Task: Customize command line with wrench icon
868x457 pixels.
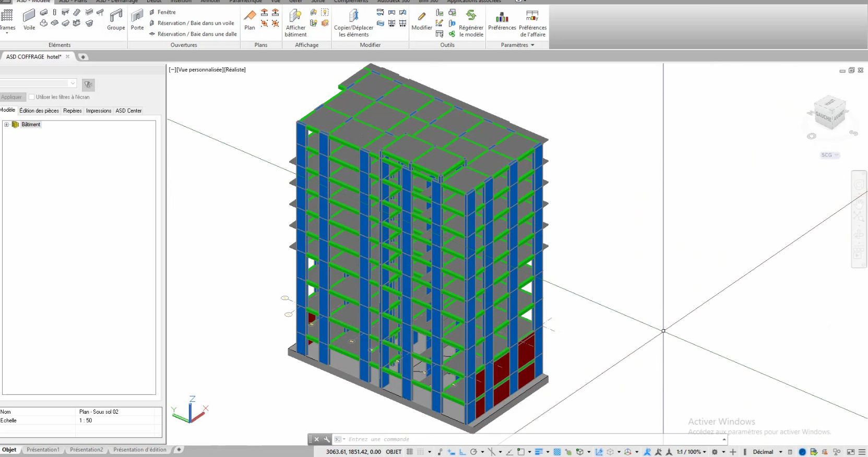Action: pyautogui.click(x=327, y=439)
